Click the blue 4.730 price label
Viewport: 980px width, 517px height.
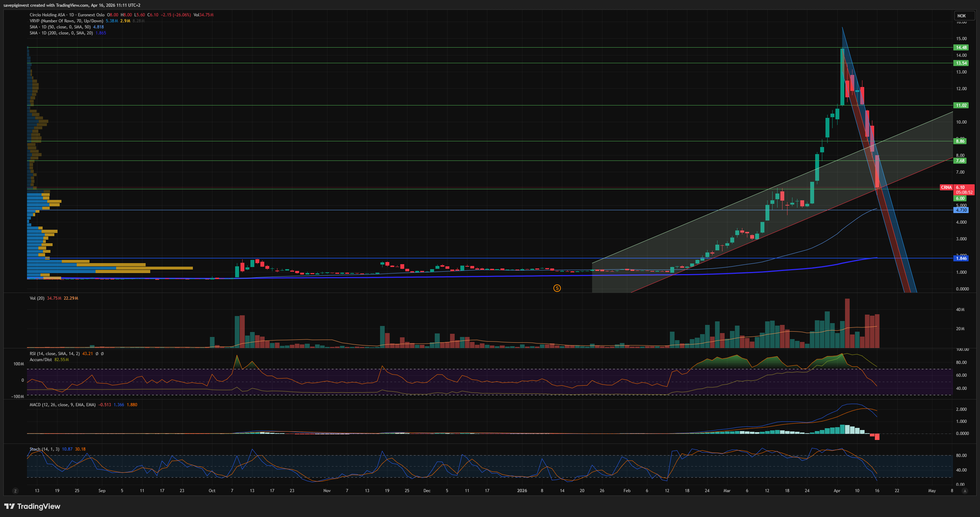(961, 210)
